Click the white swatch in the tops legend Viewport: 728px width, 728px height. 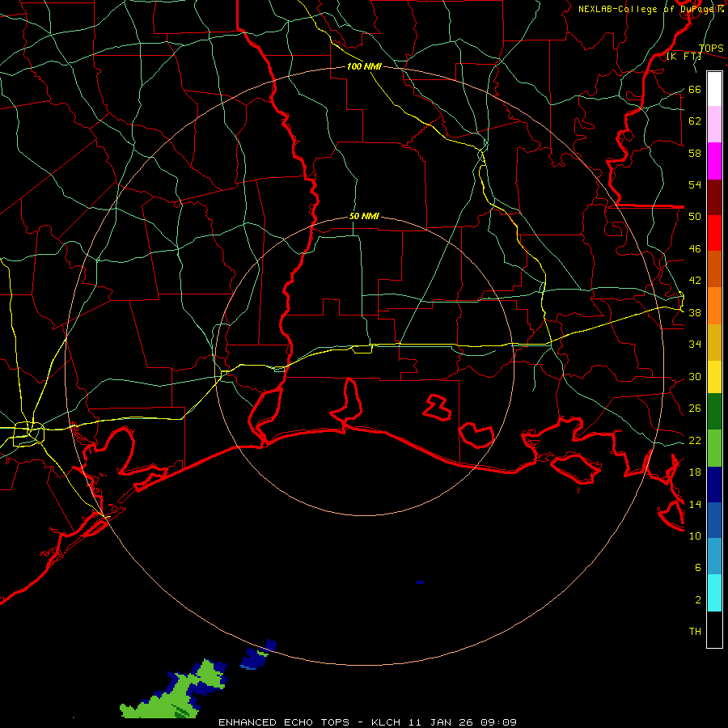click(x=714, y=89)
